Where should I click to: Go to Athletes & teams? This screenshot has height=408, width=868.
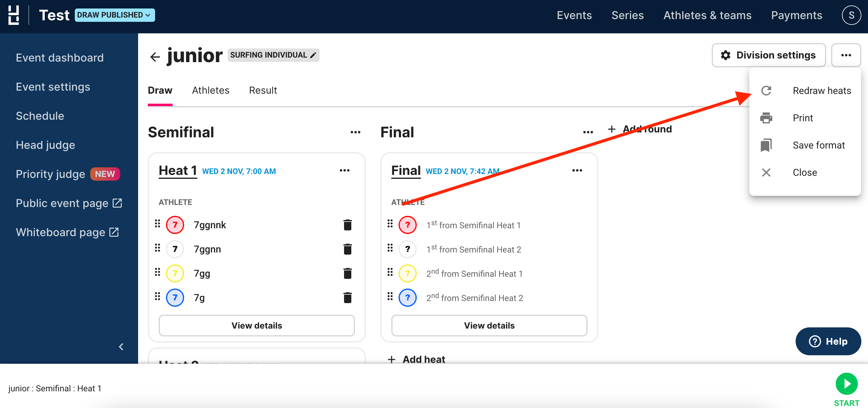pyautogui.click(x=707, y=15)
